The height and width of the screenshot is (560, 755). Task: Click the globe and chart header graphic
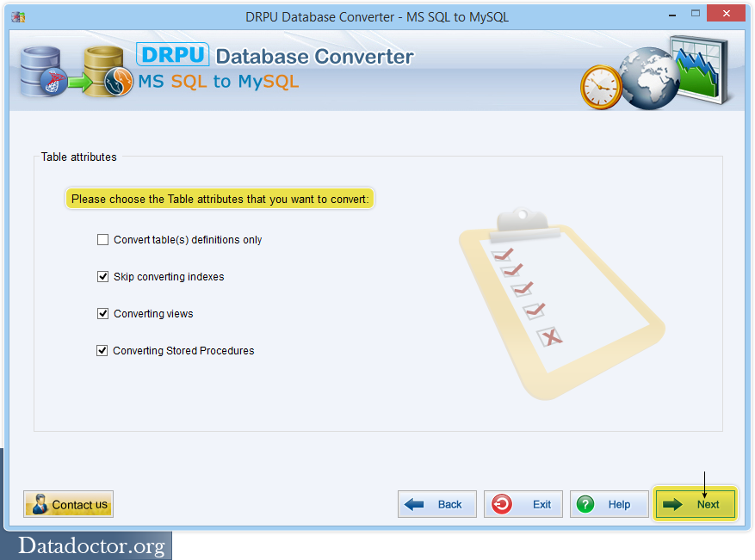click(674, 72)
